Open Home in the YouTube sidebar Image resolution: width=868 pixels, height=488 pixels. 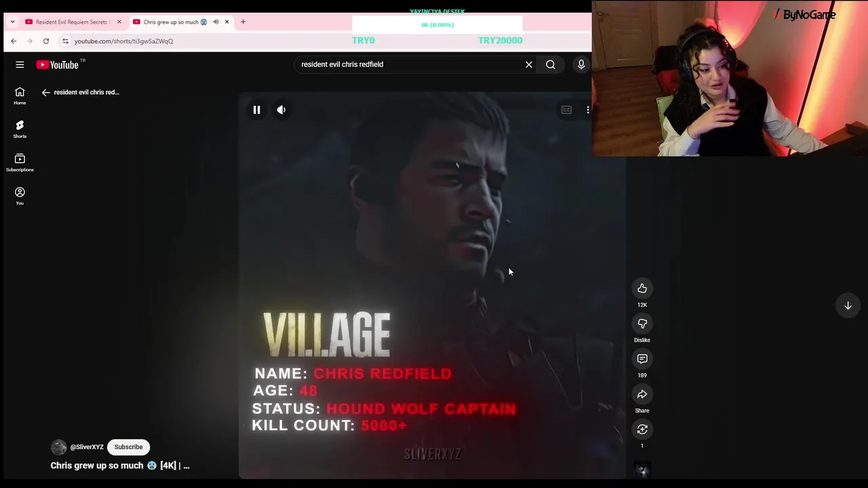click(x=20, y=96)
